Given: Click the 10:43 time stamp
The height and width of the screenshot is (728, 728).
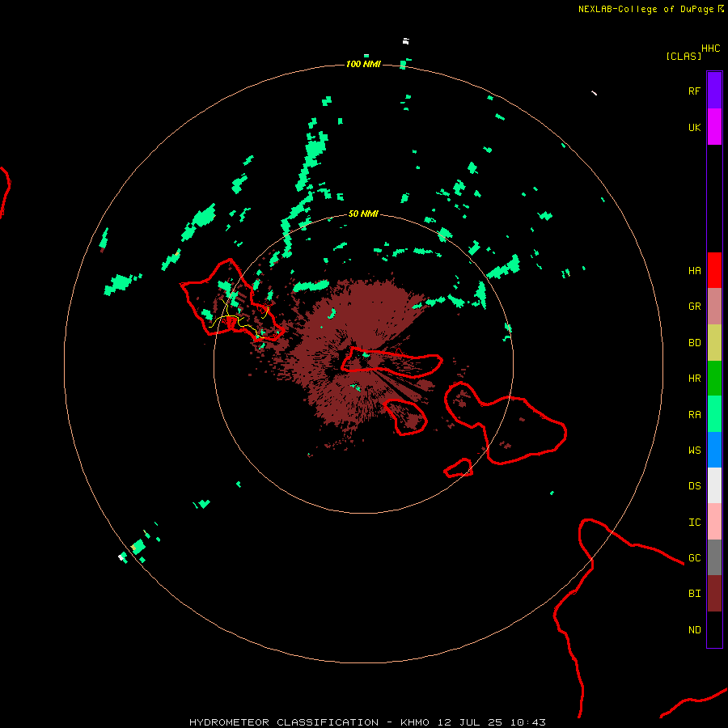Looking at the screenshot, I should [528, 722].
